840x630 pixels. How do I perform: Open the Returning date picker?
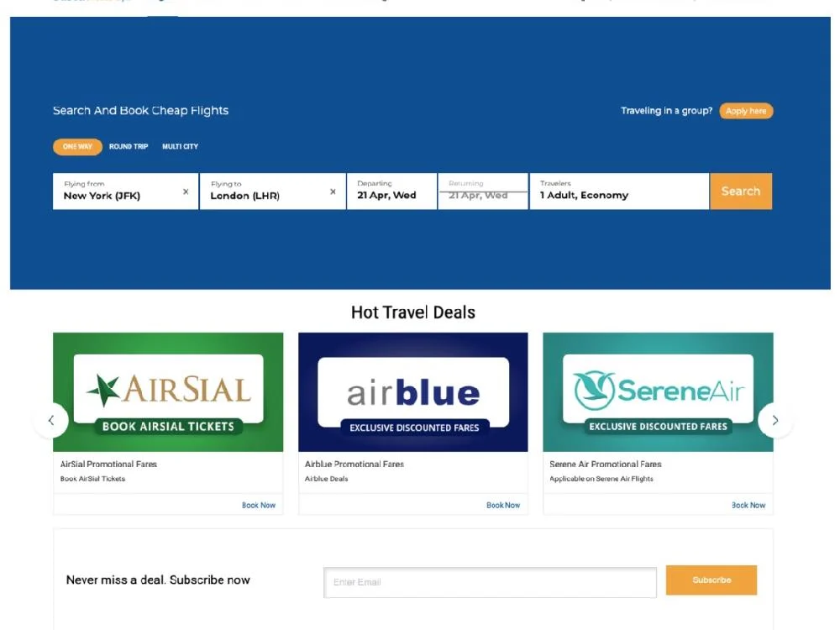pyautogui.click(x=483, y=192)
